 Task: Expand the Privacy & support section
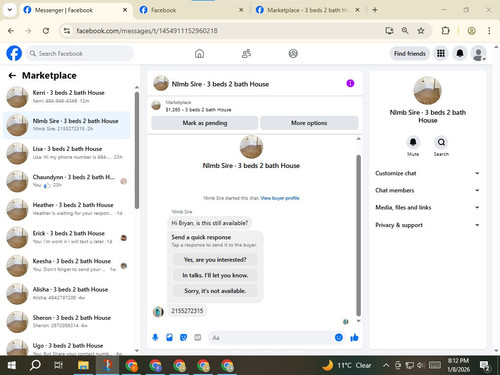(428, 225)
